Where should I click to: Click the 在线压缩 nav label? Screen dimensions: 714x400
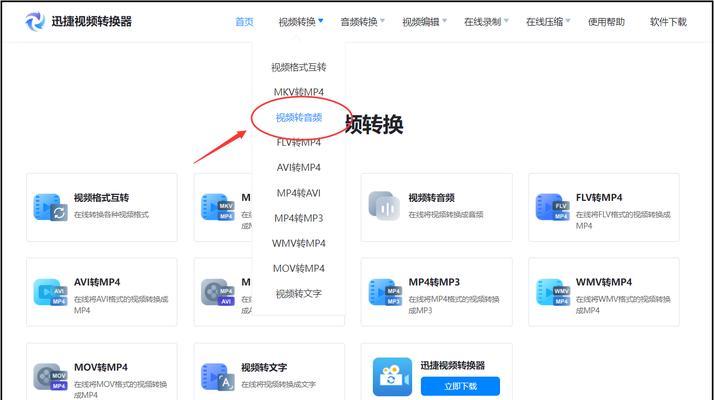(x=545, y=21)
